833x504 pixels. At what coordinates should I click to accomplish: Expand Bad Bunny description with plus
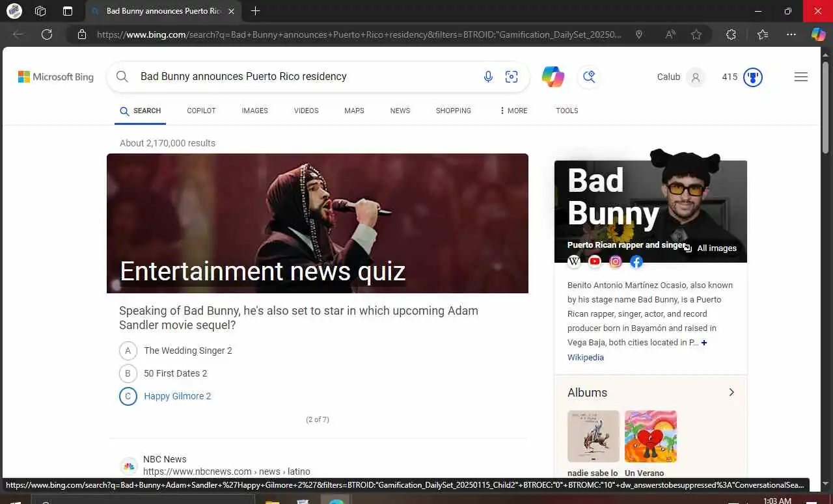pos(704,343)
